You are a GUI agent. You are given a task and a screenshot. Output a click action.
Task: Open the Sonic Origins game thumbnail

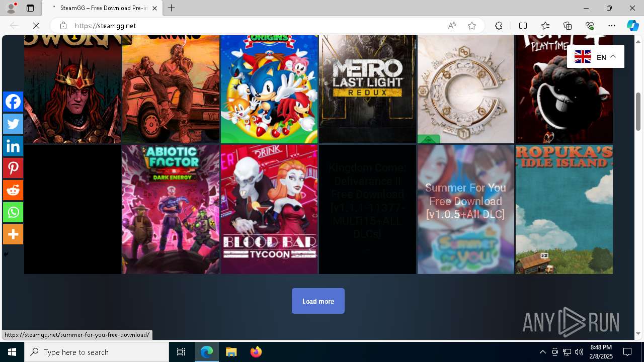click(269, 89)
